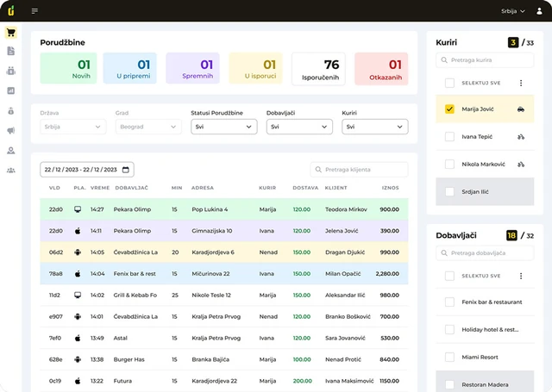Select Branko Bošković order row
This screenshot has height=392, width=552.
pyautogui.click(x=224, y=317)
